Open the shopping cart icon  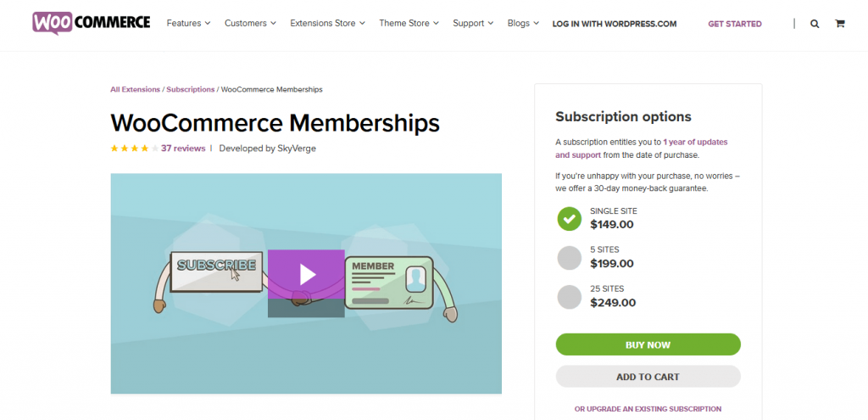(x=839, y=24)
